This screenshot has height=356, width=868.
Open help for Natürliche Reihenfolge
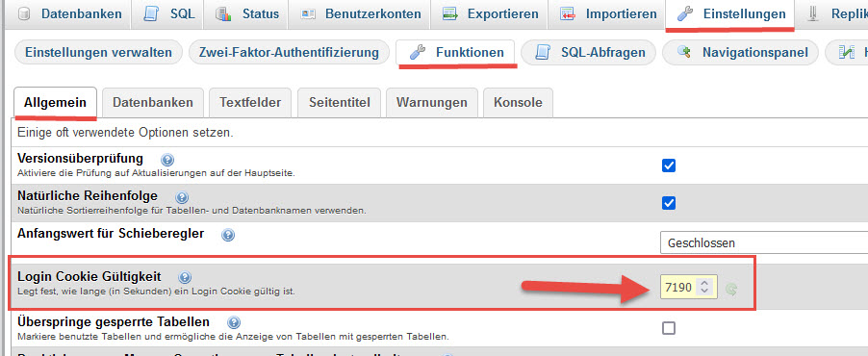[x=182, y=197]
